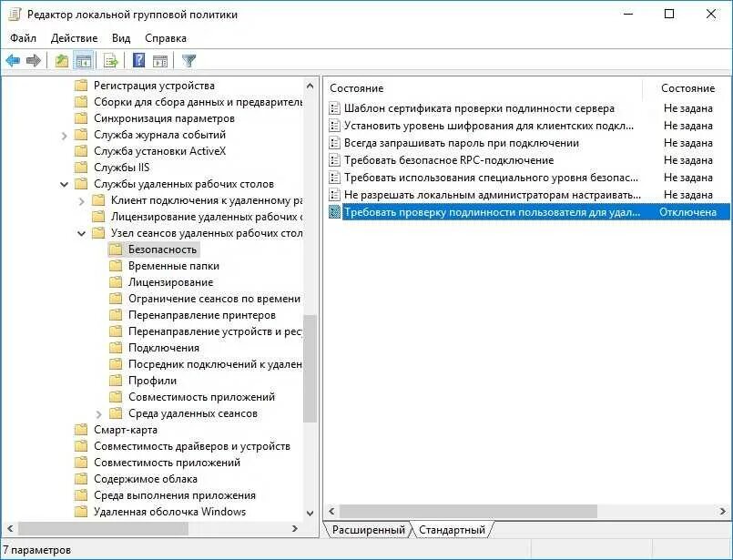The width and height of the screenshot is (733, 560).
Task: Sort by right Состояние column header
Action: click(x=687, y=88)
